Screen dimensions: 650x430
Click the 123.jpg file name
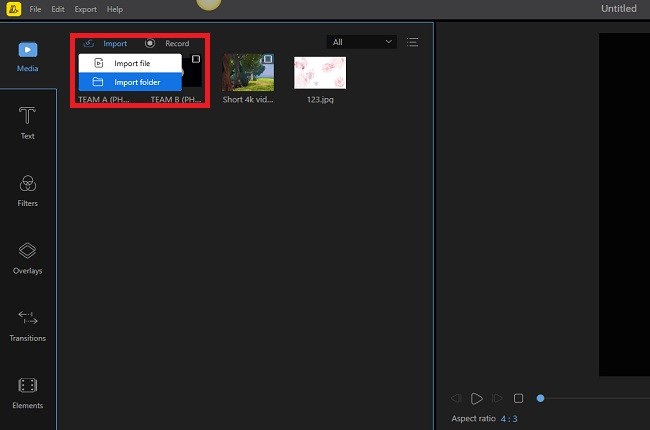pyautogui.click(x=320, y=100)
